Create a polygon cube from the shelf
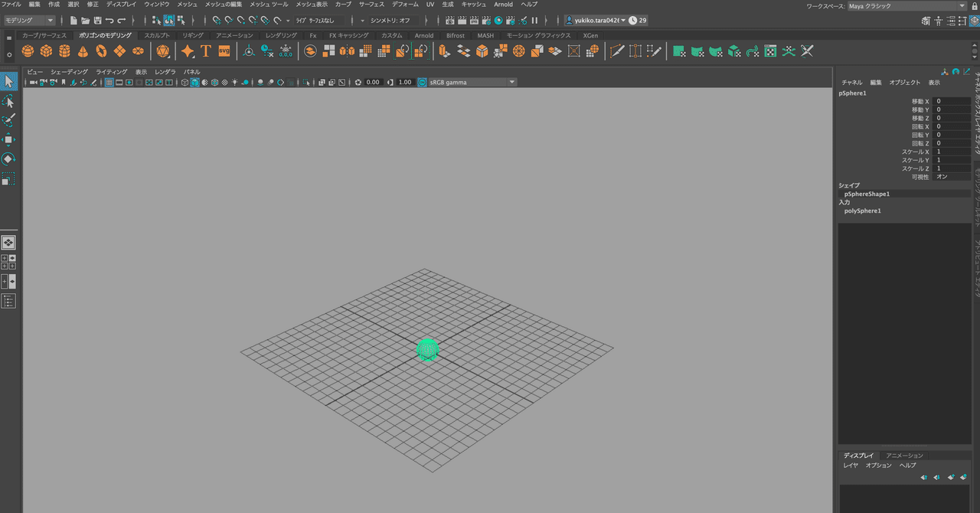This screenshot has width=980, height=513. point(46,51)
